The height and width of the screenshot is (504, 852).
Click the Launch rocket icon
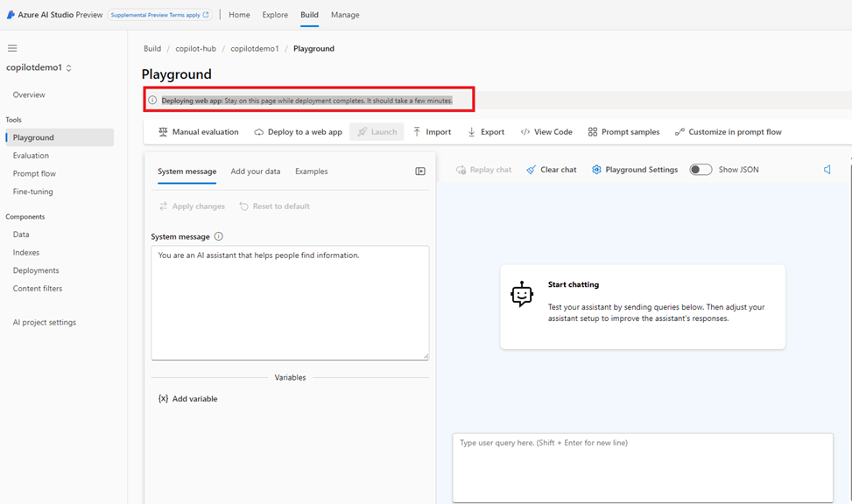tap(362, 132)
